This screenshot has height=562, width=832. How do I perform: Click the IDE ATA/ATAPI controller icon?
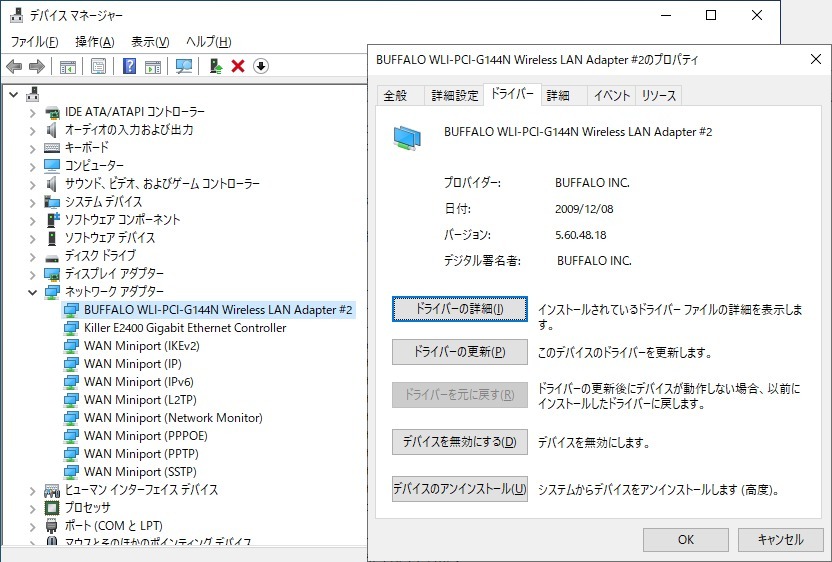(52, 112)
